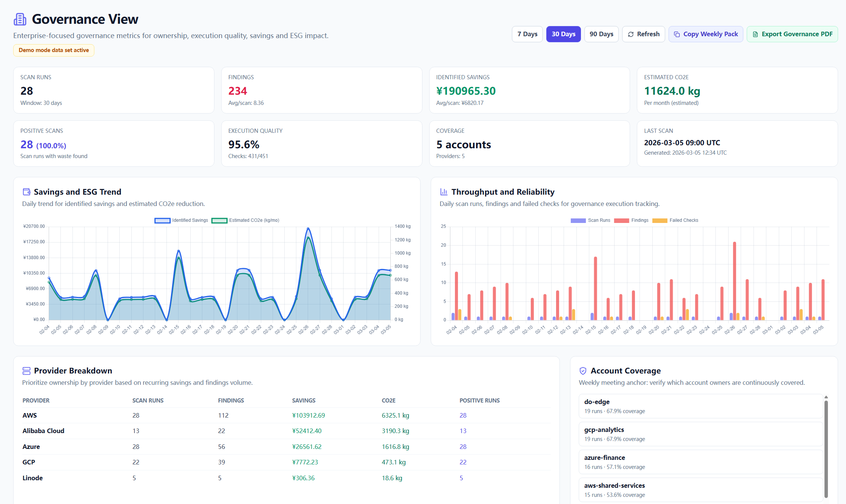
Task: Click the Throughput and Reliability bar-chart icon
Action: (444, 192)
